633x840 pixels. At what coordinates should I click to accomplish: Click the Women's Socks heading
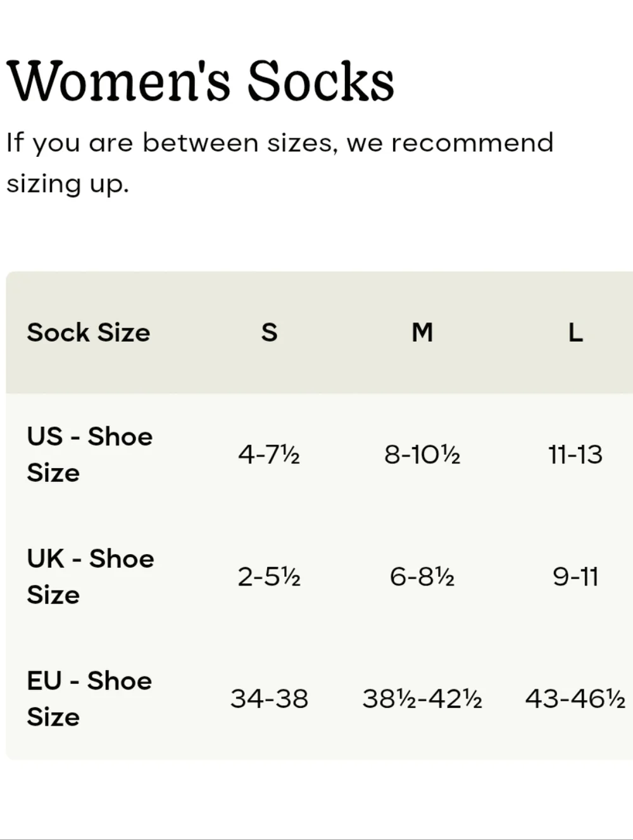tap(200, 81)
